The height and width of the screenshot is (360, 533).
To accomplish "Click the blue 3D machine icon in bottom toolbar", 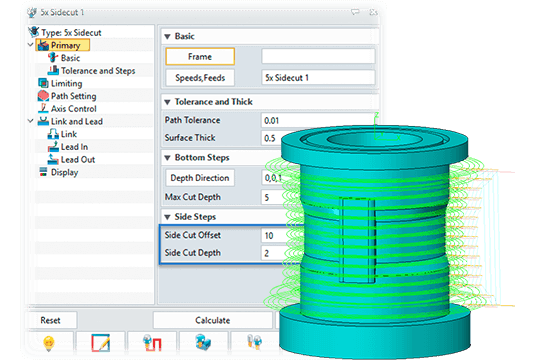I will (x=203, y=342).
